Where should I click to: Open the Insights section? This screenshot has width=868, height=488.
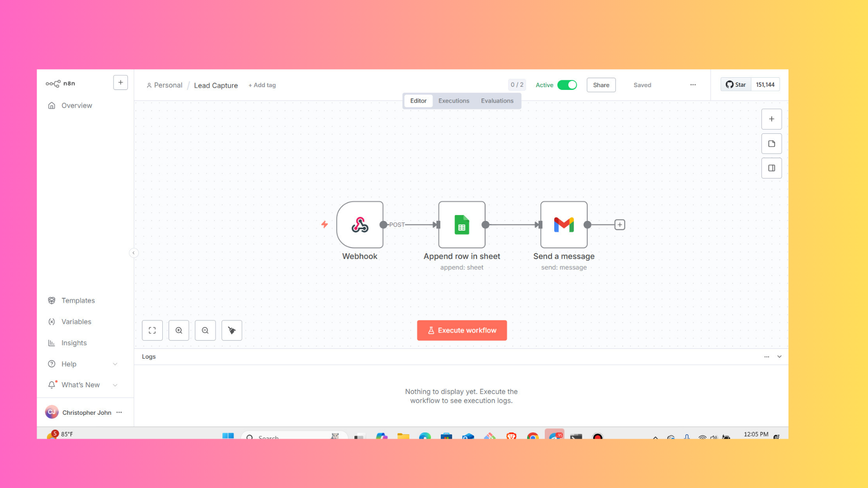tap(74, 343)
